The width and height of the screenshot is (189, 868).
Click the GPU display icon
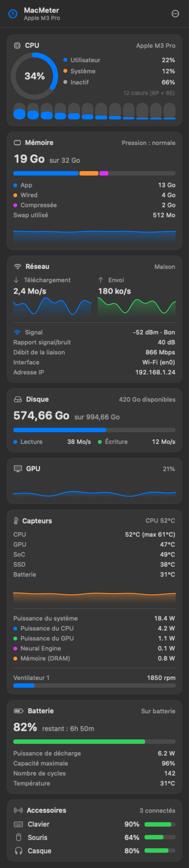[18, 469]
